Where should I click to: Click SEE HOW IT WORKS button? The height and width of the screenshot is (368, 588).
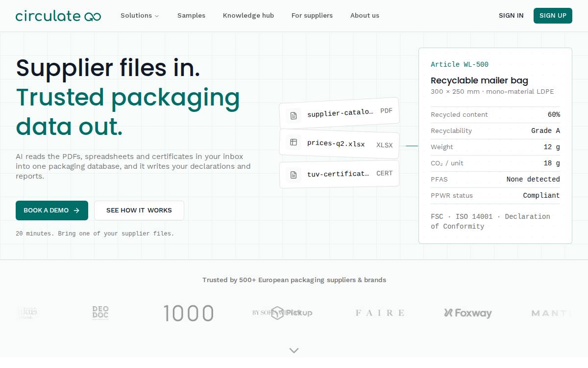pos(139,210)
